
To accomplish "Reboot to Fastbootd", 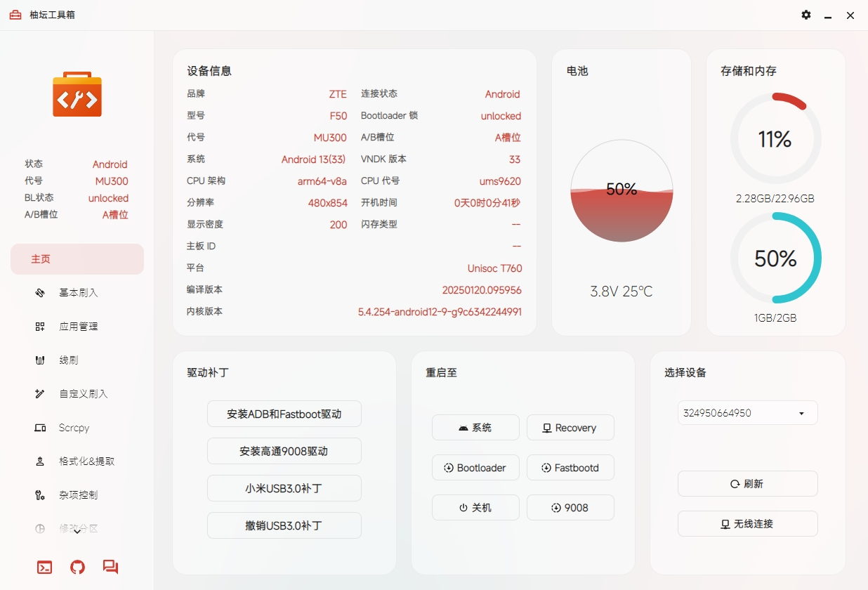I will [x=570, y=467].
